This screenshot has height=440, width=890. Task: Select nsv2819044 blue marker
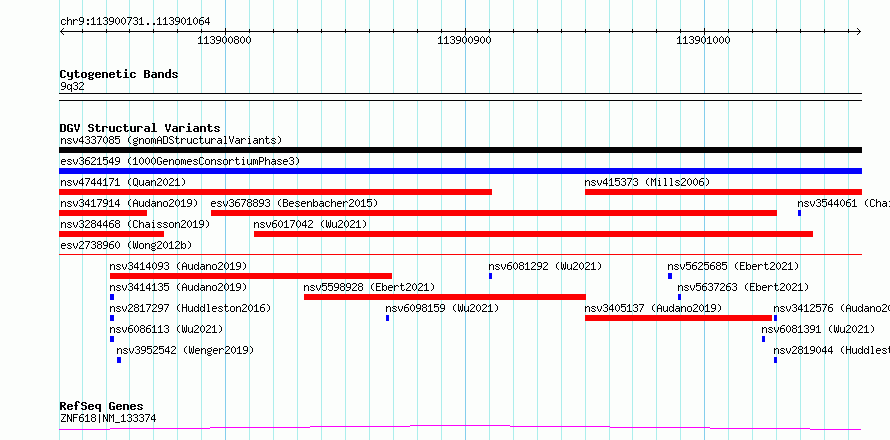(x=775, y=360)
